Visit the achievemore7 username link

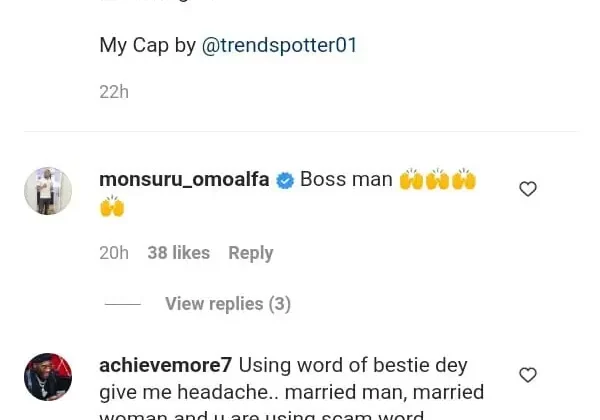coord(165,365)
